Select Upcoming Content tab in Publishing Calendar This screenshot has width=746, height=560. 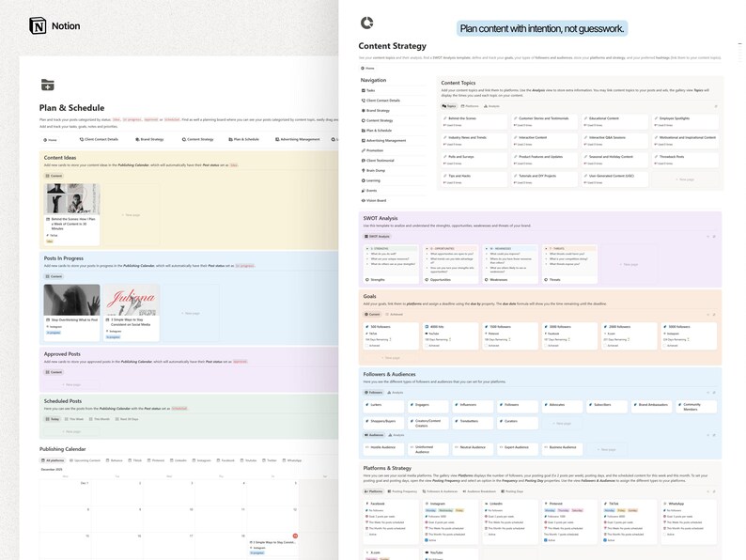click(x=85, y=460)
